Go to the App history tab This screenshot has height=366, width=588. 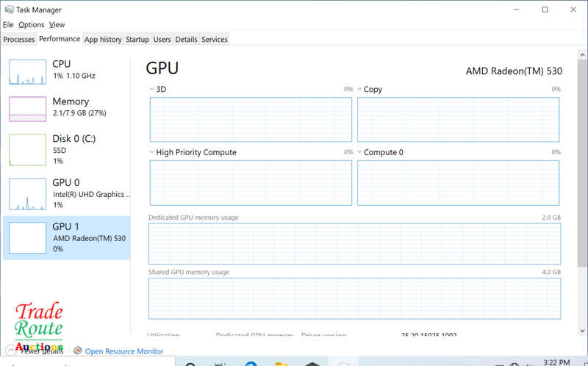click(x=103, y=40)
